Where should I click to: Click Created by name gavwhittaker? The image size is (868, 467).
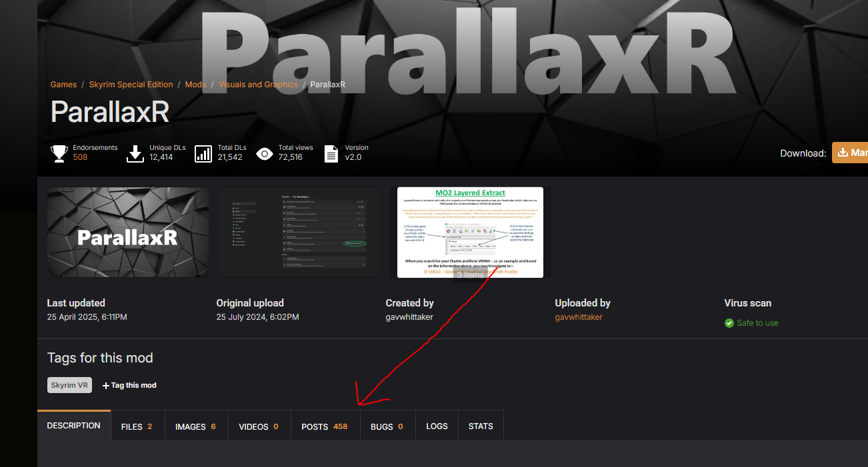click(x=409, y=317)
